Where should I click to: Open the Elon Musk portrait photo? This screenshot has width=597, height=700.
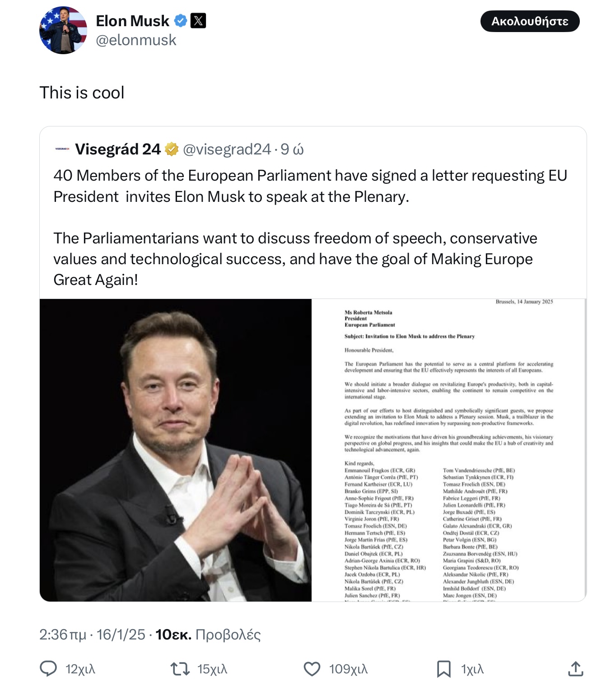[x=176, y=450]
